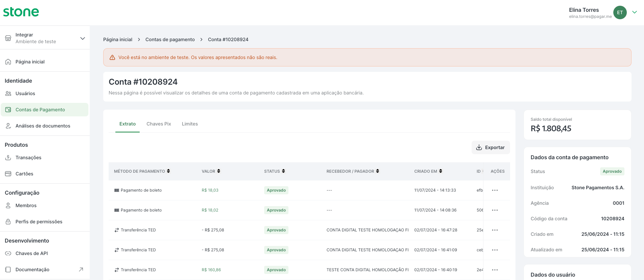This screenshot has width=644, height=280.
Task: Click the store icon beside Integrar
Action: click(x=8, y=38)
